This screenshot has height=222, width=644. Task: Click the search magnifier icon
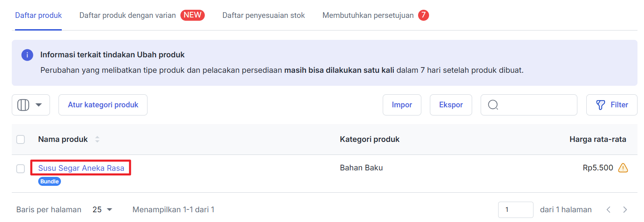[x=493, y=105]
